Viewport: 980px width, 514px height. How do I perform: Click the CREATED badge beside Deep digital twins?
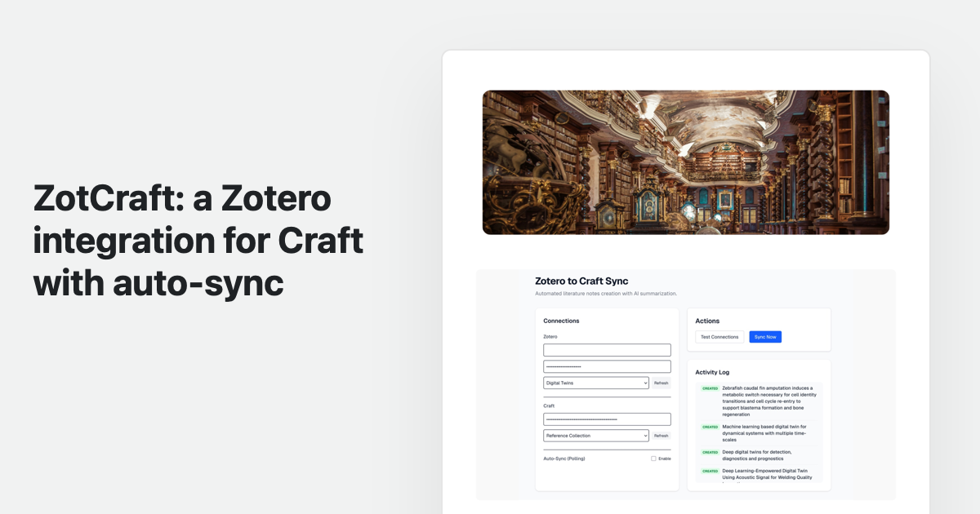pyautogui.click(x=710, y=452)
